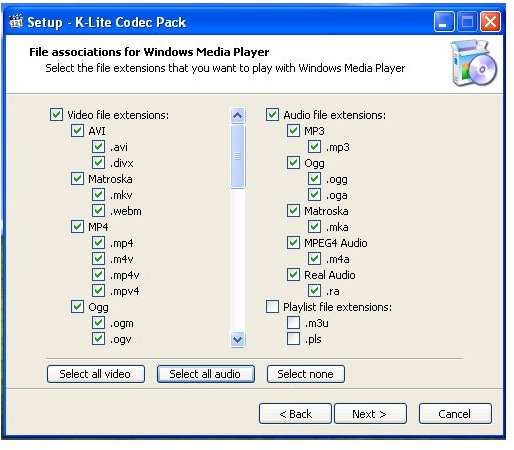Image resolution: width=514 pixels, height=450 pixels.
Task: Go to the Next setup page
Action: 370,414
